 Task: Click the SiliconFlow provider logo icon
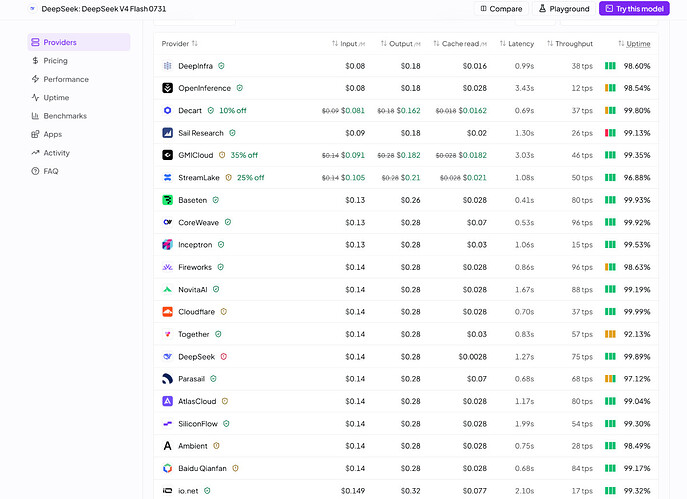click(x=167, y=424)
